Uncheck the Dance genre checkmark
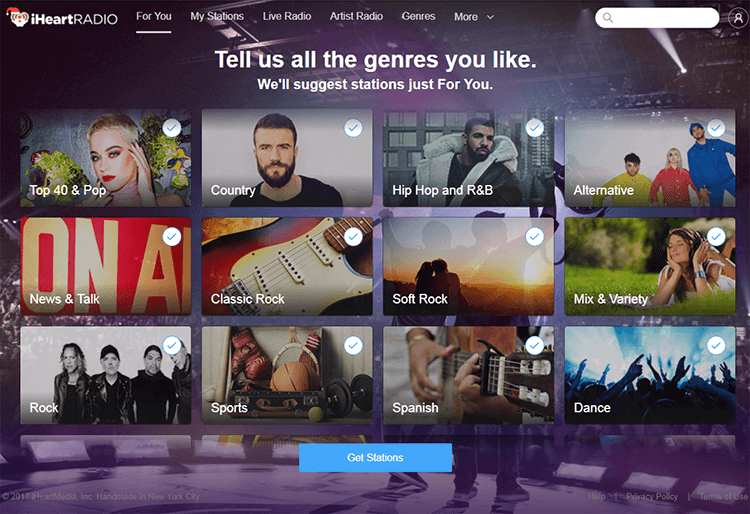 click(x=716, y=345)
